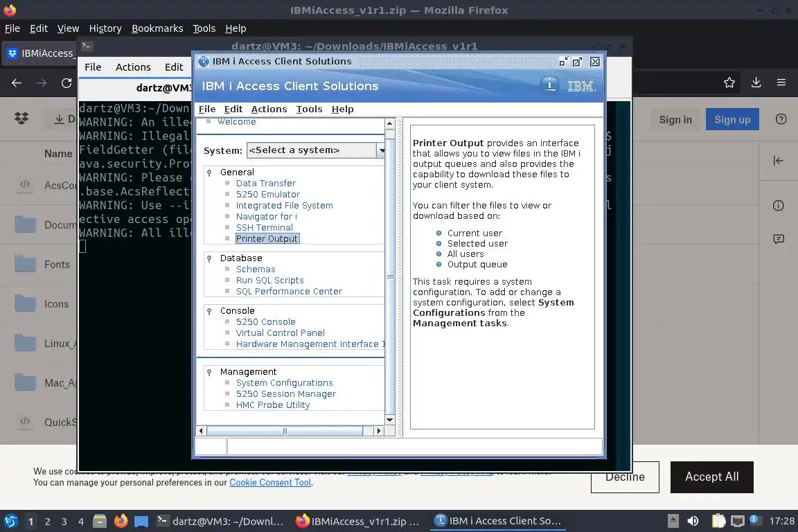Launch the 5250 Emulator
798x532 pixels.
pos(267,195)
